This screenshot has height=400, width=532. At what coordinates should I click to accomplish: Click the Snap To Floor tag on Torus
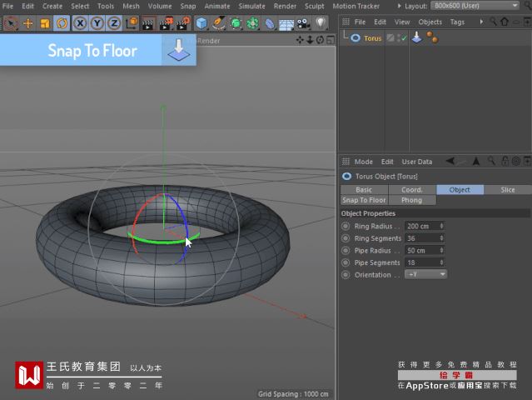tap(417, 37)
